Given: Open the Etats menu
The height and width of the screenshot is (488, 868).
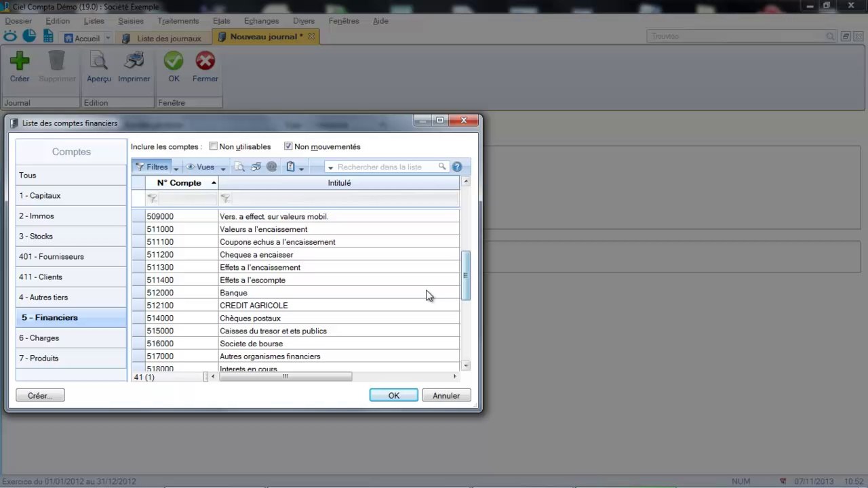Looking at the screenshot, I should coord(221,21).
